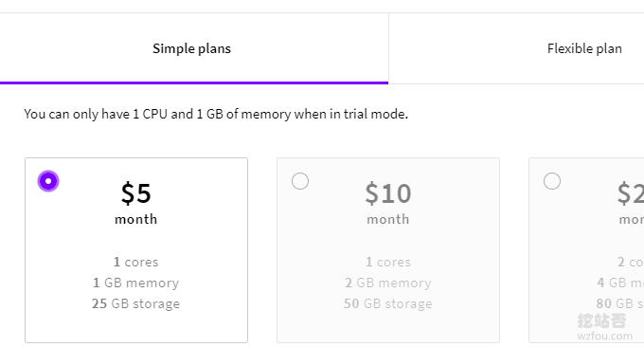Click the $5 price heading
The height and width of the screenshot is (347, 644).
pos(136,192)
